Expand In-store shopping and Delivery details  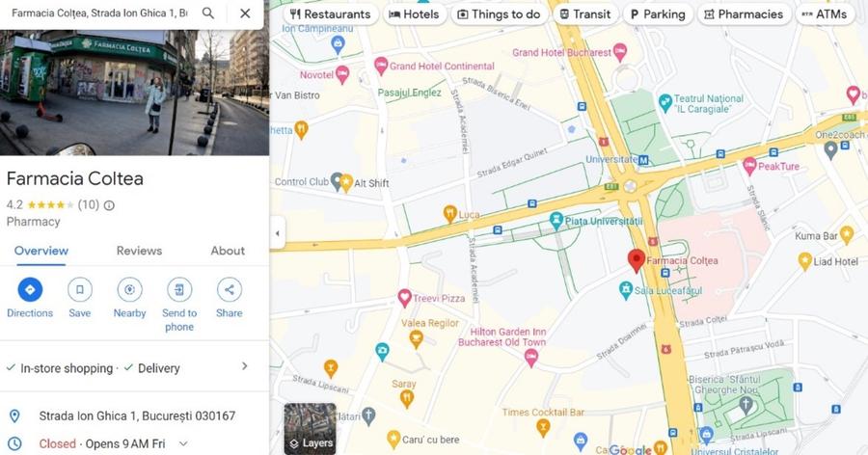point(244,366)
